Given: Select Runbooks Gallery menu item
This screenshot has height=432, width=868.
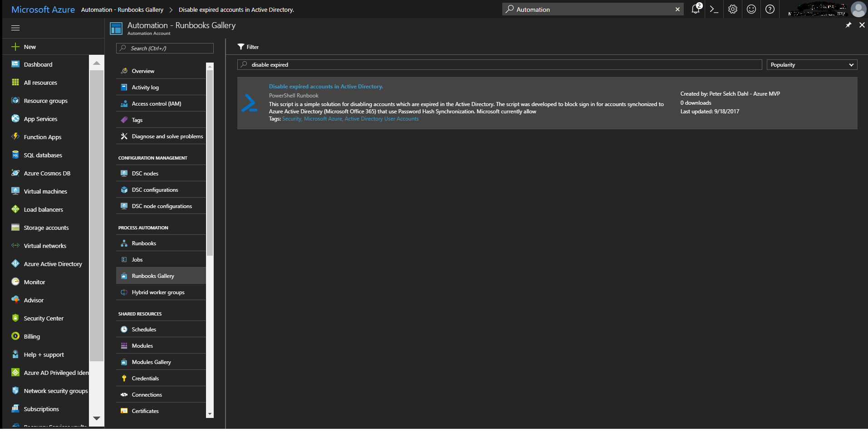Looking at the screenshot, I should click(x=161, y=276).
